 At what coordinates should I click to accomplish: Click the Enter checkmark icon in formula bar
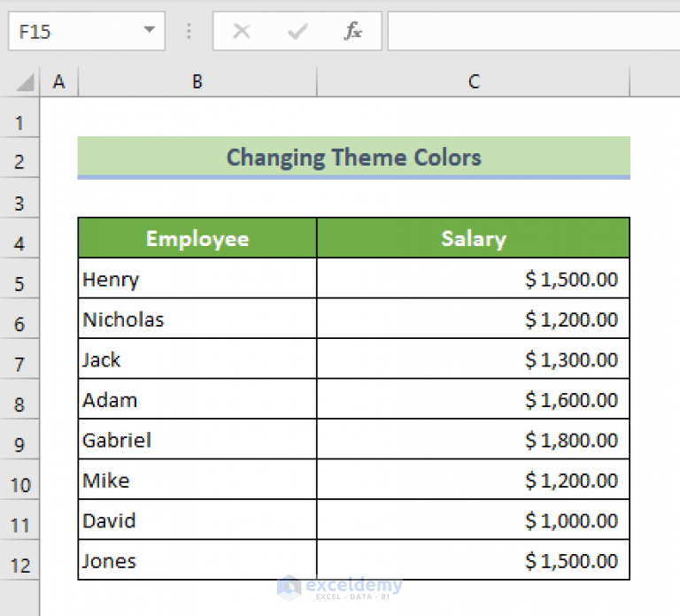(x=297, y=31)
